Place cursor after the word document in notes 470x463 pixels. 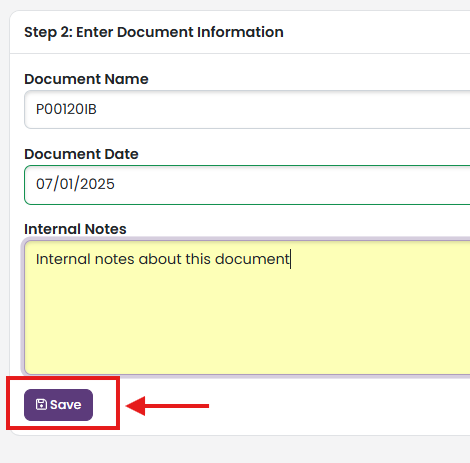pyautogui.click(x=290, y=259)
